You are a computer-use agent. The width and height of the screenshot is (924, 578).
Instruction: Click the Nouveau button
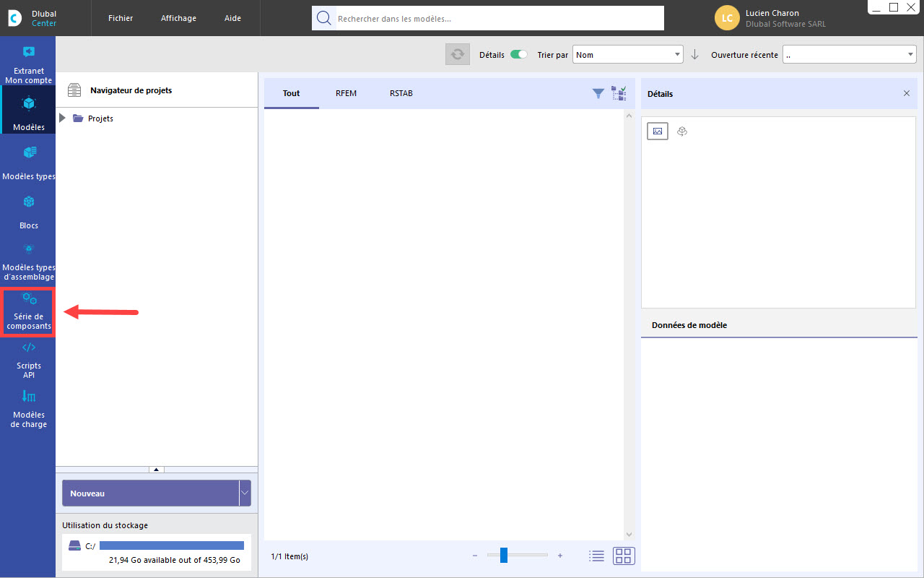tap(150, 493)
